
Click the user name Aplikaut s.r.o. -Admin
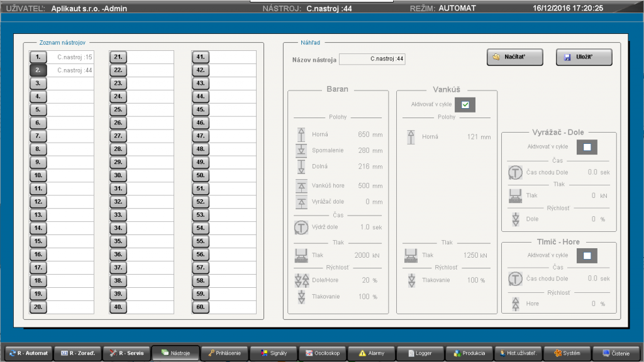(x=89, y=9)
